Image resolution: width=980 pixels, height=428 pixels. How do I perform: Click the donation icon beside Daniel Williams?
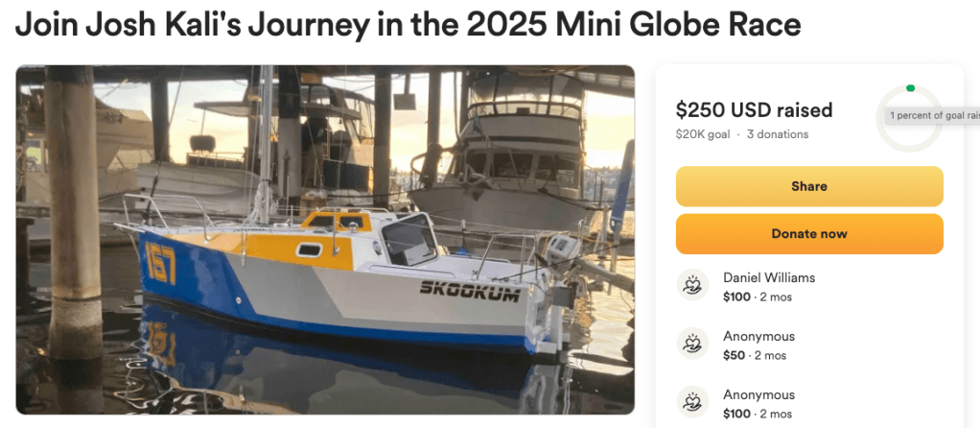pyautogui.click(x=692, y=286)
